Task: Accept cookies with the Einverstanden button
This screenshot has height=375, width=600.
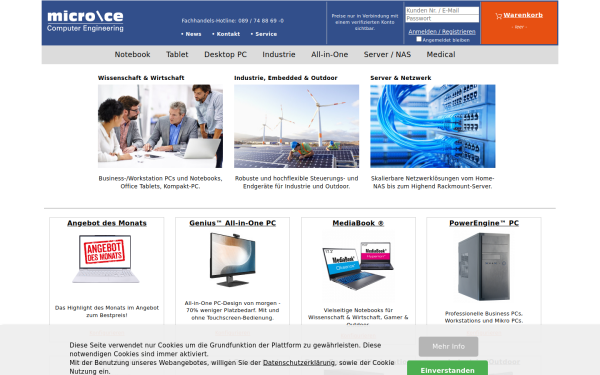Action: pos(447,369)
